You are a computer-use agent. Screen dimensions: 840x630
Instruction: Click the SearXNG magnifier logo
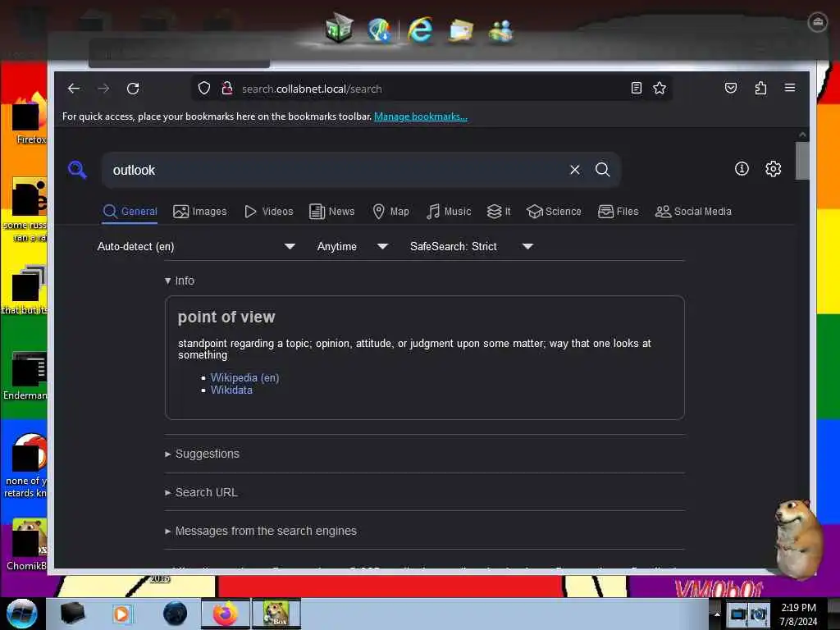click(78, 170)
